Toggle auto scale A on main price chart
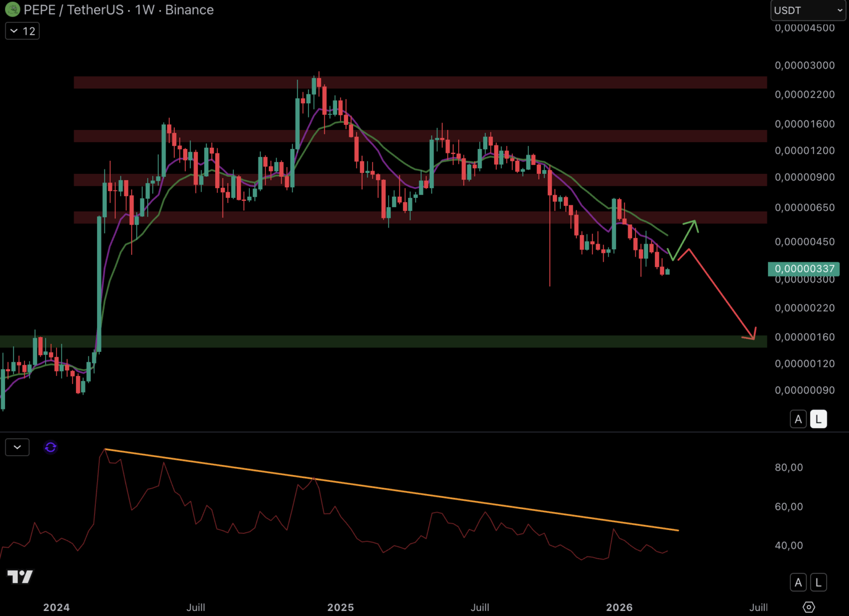The height and width of the screenshot is (616, 849). [798, 419]
